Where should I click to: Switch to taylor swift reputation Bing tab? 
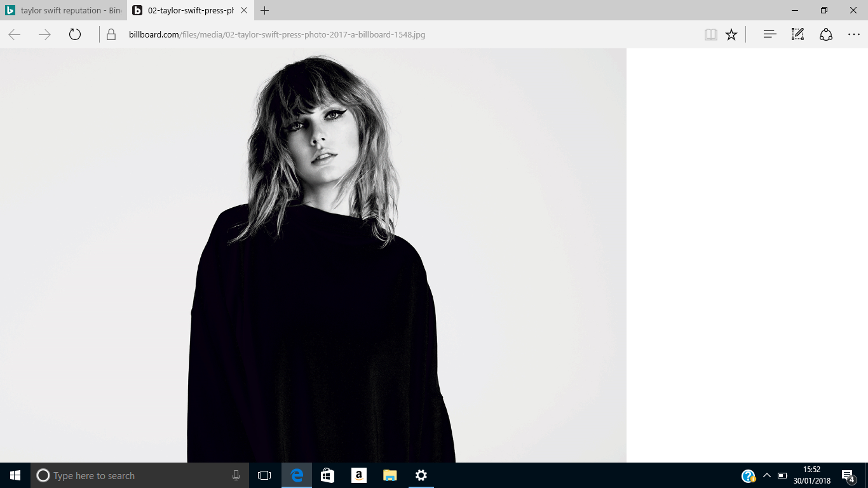pos(64,11)
